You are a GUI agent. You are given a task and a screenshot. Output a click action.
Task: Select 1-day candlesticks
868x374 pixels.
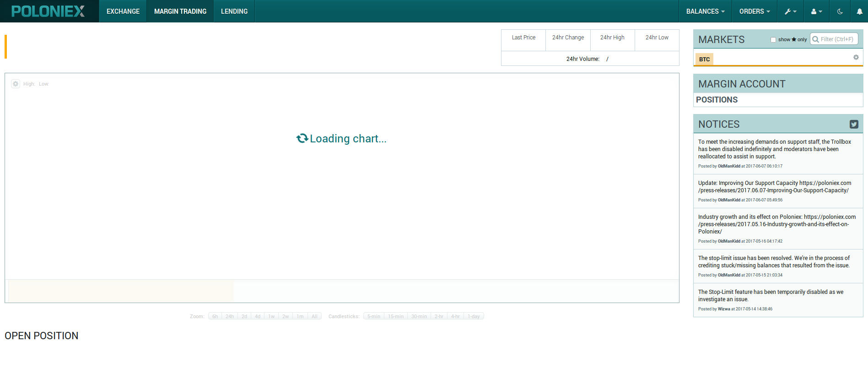pyautogui.click(x=474, y=316)
